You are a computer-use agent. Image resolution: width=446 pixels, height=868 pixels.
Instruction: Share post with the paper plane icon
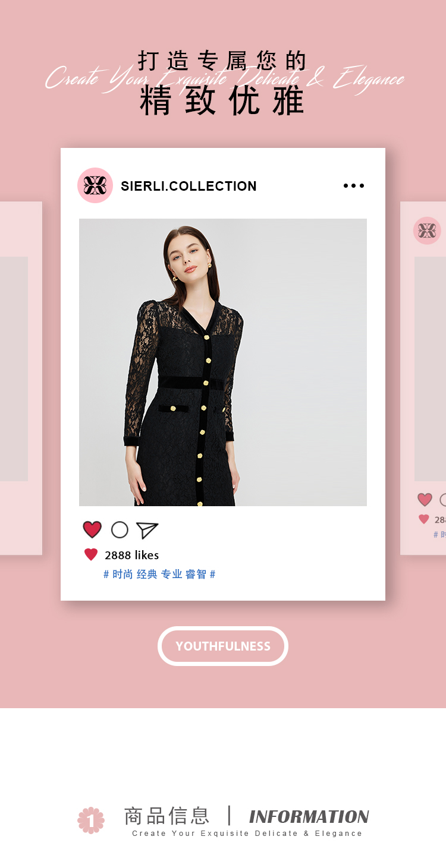147,530
